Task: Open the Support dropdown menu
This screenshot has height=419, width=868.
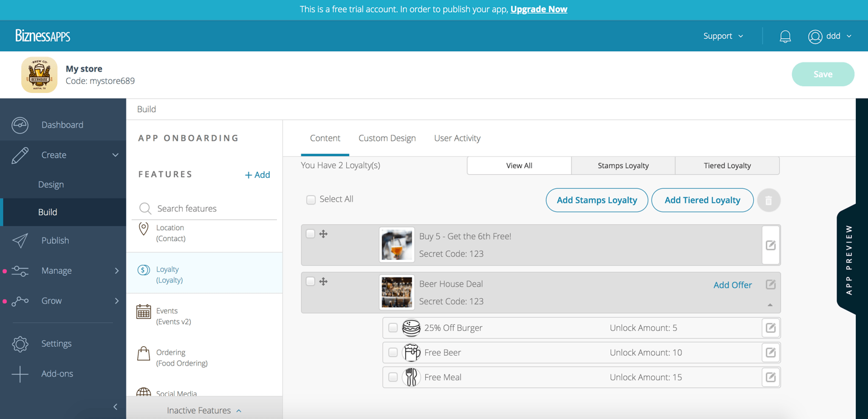Action: [723, 36]
